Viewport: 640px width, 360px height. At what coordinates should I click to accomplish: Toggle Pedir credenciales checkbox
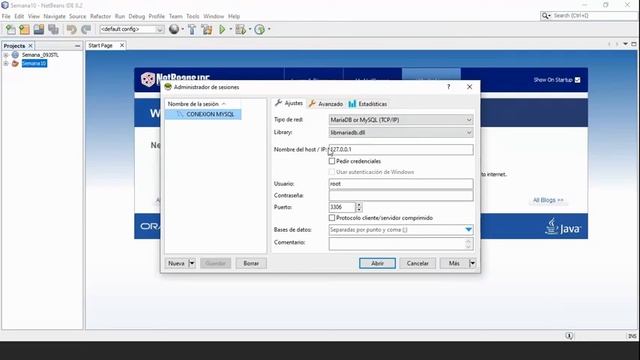pyautogui.click(x=332, y=161)
